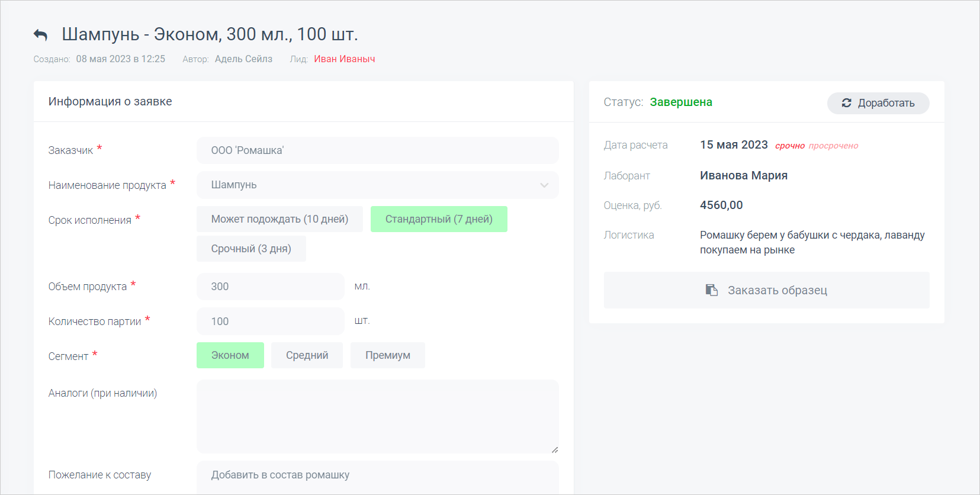This screenshot has width=980, height=495.
Task: Choose Премиум segment option
Action: coord(388,355)
